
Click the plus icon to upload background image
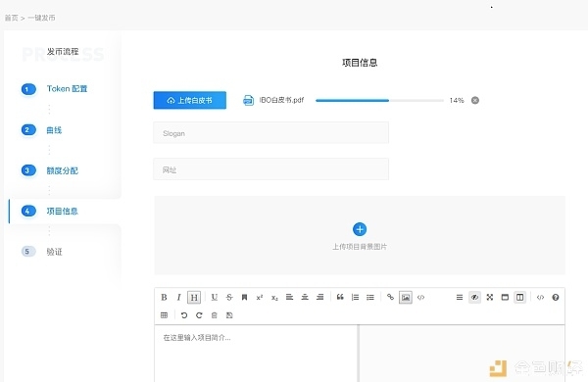[360, 229]
